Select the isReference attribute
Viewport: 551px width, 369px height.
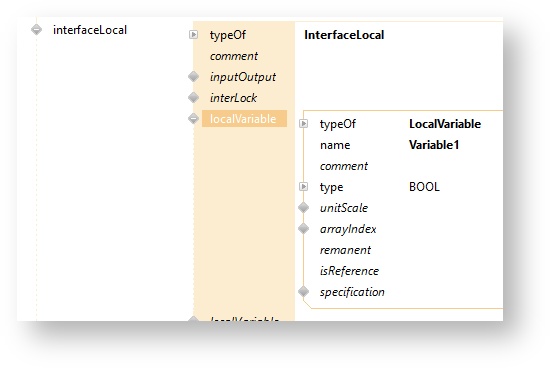click(349, 271)
